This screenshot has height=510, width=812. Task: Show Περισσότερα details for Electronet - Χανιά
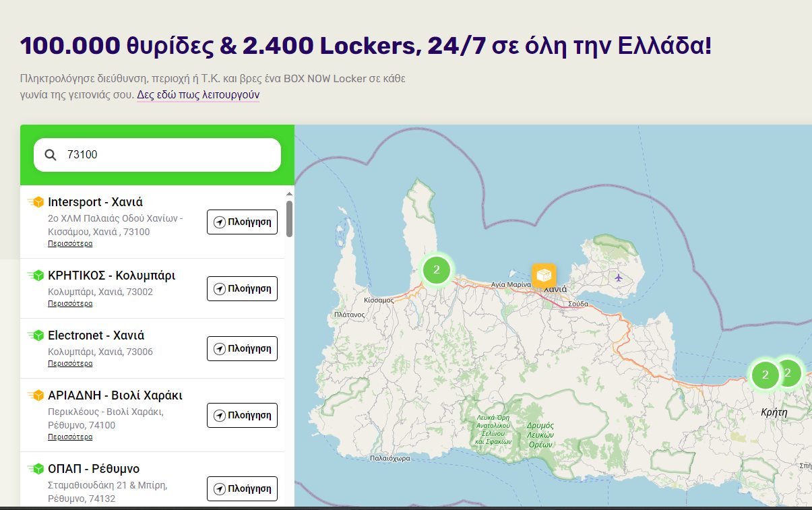[70, 364]
